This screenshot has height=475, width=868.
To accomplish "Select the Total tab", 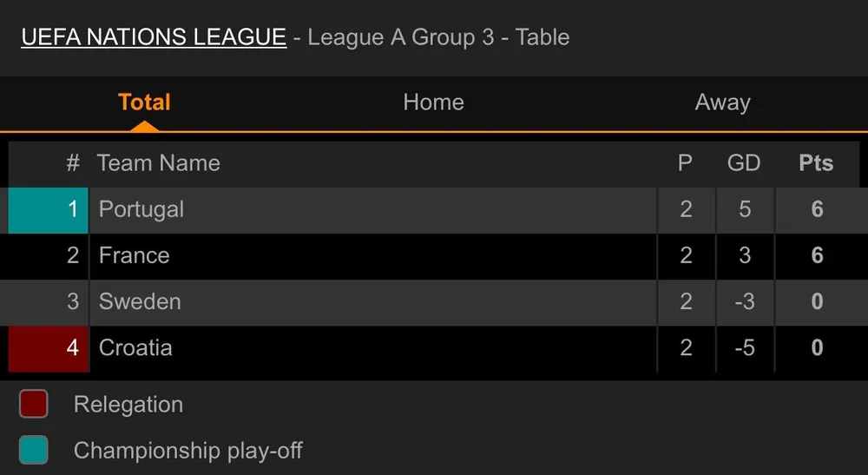I will click(x=144, y=102).
